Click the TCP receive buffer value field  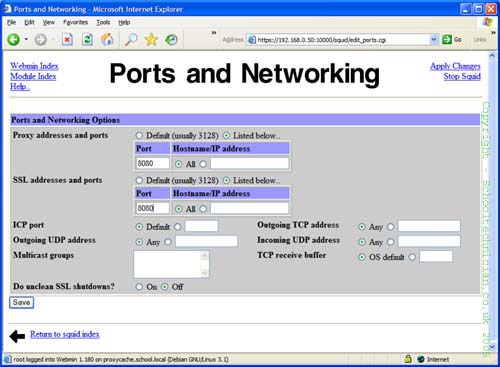(436, 256)
